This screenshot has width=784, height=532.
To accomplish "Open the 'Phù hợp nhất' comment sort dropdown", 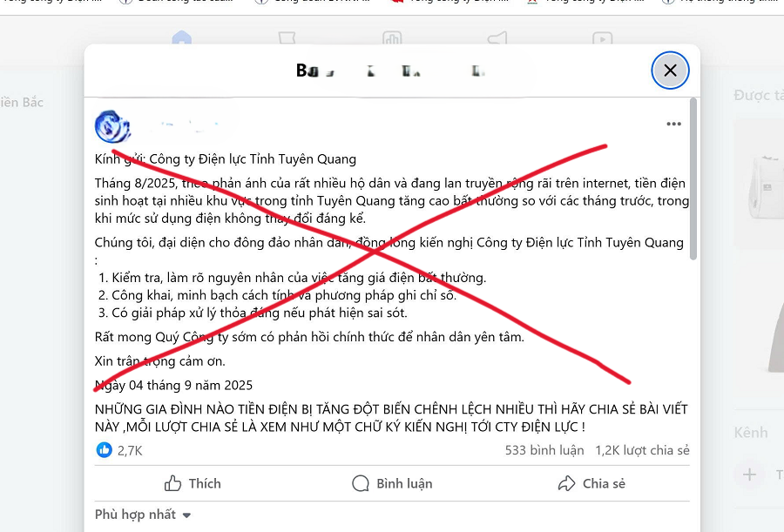I will point(143,515).
